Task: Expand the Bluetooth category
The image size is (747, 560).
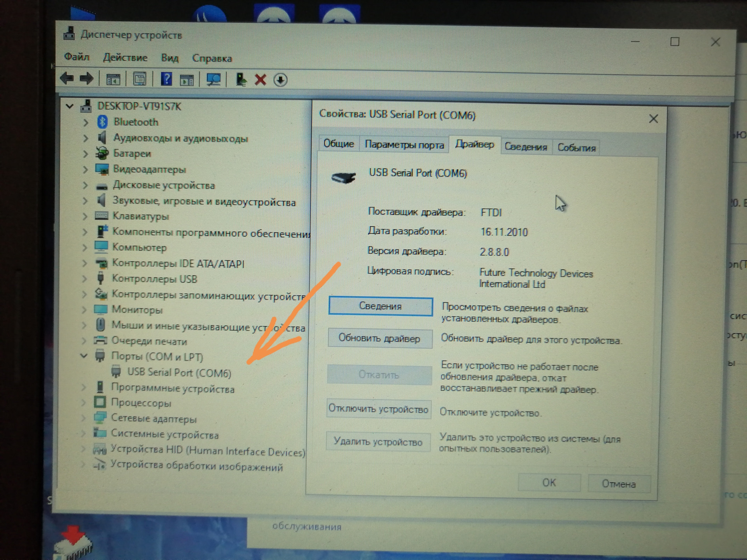Action: (x=86, y=122)
